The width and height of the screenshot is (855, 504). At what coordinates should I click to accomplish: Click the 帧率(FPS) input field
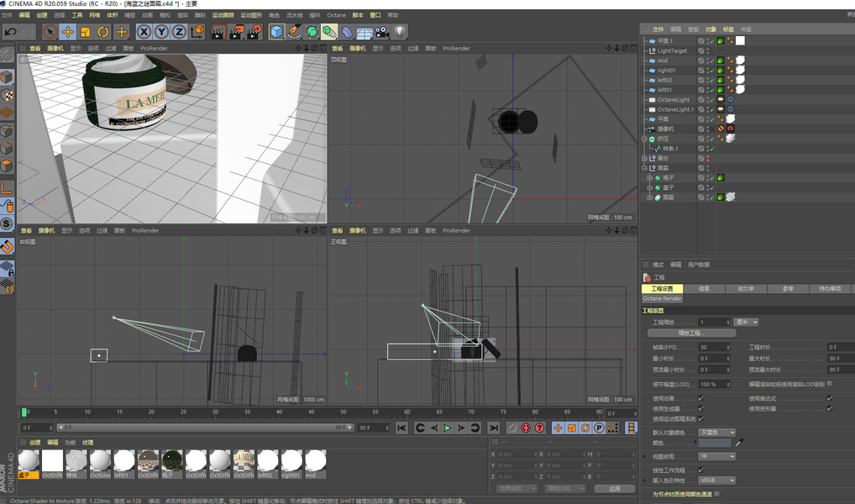click(714, 348)
